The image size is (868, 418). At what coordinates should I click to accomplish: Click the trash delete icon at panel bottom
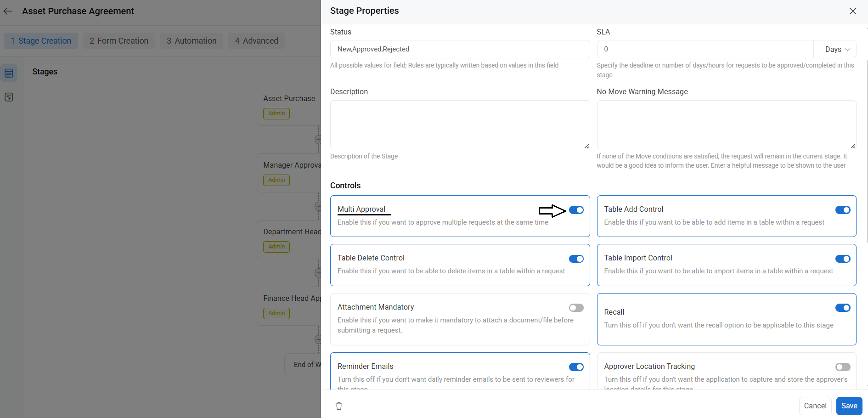pos(339,406)
